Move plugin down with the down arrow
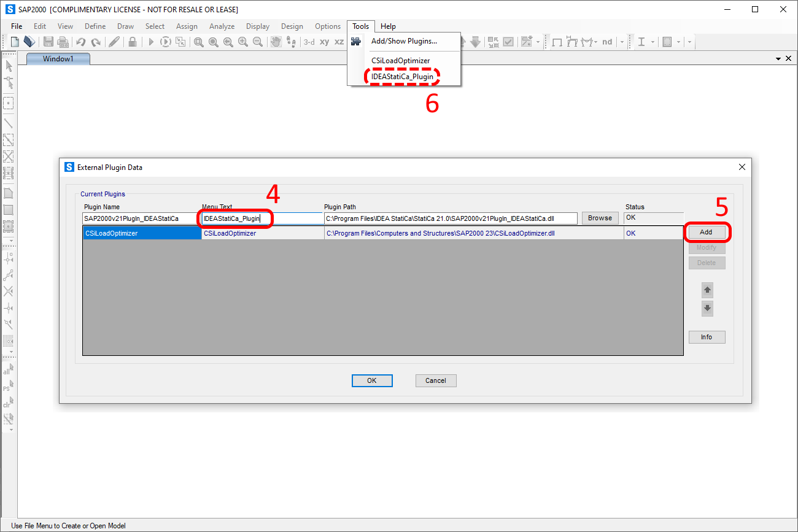Screen dimensions: 798x532 pos(707,309)
